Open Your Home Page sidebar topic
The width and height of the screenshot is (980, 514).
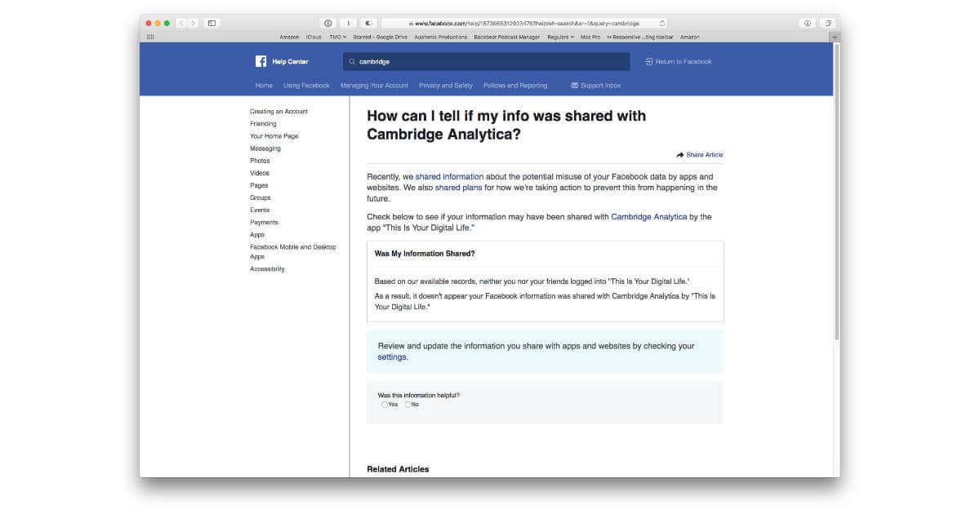274,136
